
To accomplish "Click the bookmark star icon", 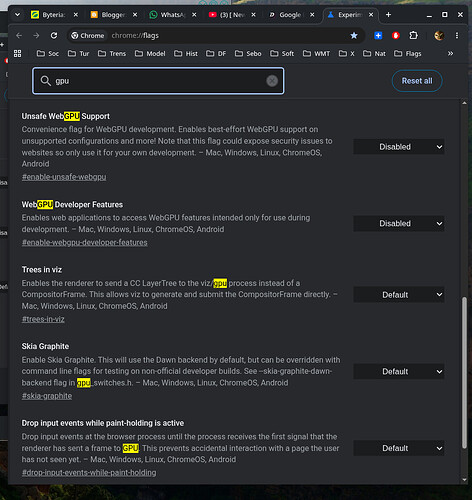I will pyautogui.click(x=354, y=35).
